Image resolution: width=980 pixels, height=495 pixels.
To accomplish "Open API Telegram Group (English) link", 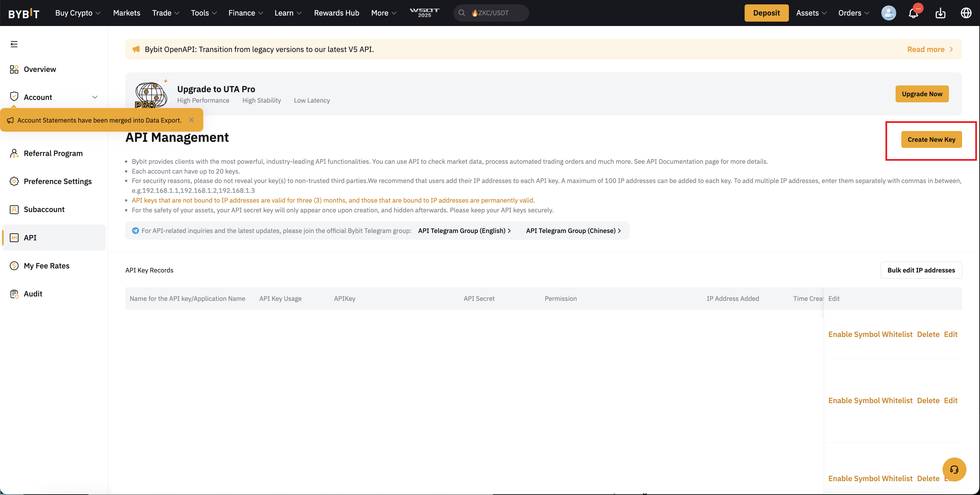I will [464, 231].
